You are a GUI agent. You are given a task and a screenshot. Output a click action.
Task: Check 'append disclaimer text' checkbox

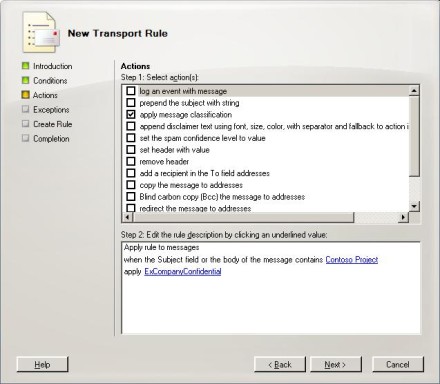[x=131, y=126]
